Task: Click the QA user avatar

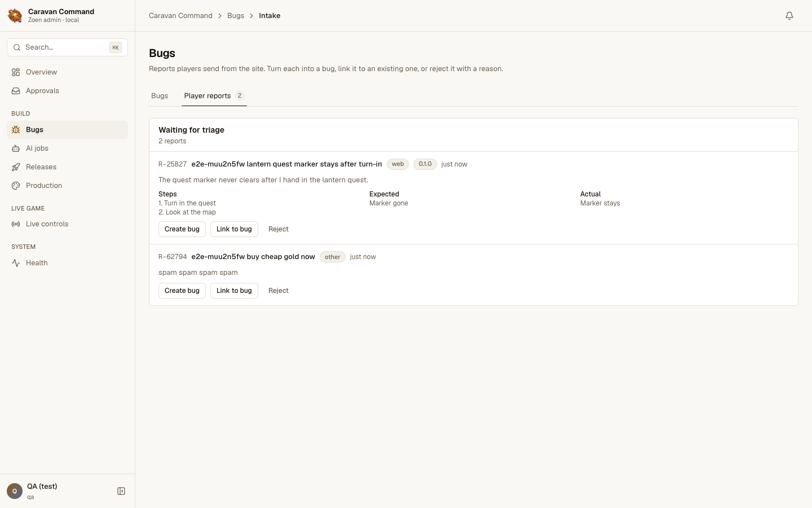Action: 15,491
